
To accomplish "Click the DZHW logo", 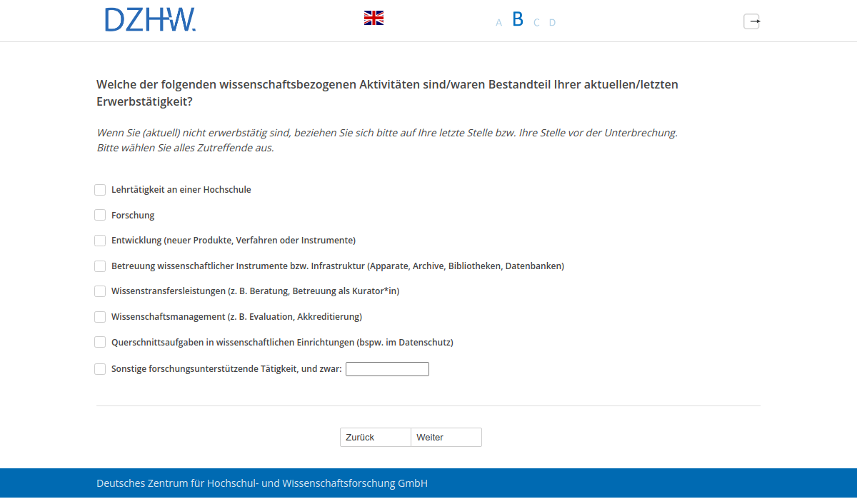I will point(150,20).
